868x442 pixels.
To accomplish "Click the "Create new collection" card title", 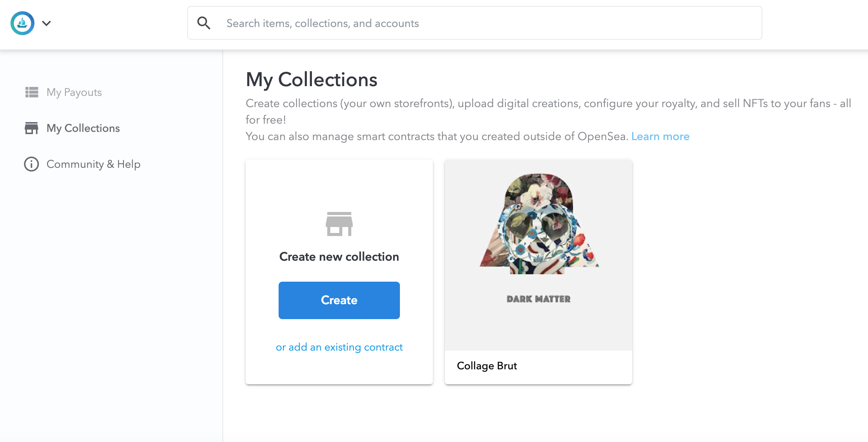I will coord(339,257).
